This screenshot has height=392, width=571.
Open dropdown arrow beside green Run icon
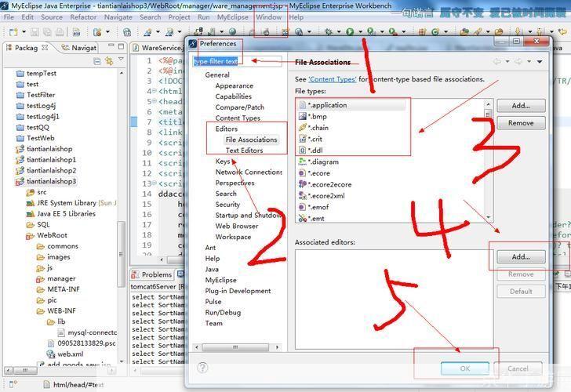360,32
